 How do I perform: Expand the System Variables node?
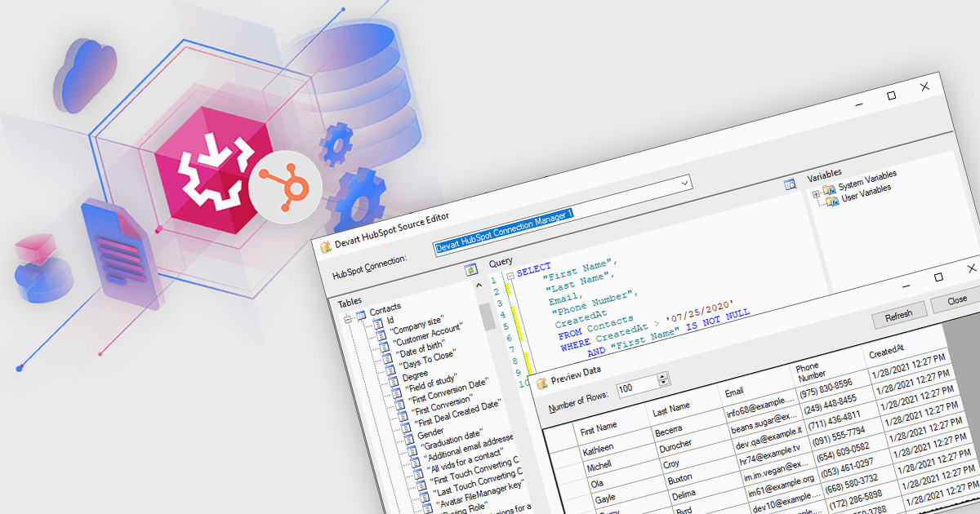816,193
